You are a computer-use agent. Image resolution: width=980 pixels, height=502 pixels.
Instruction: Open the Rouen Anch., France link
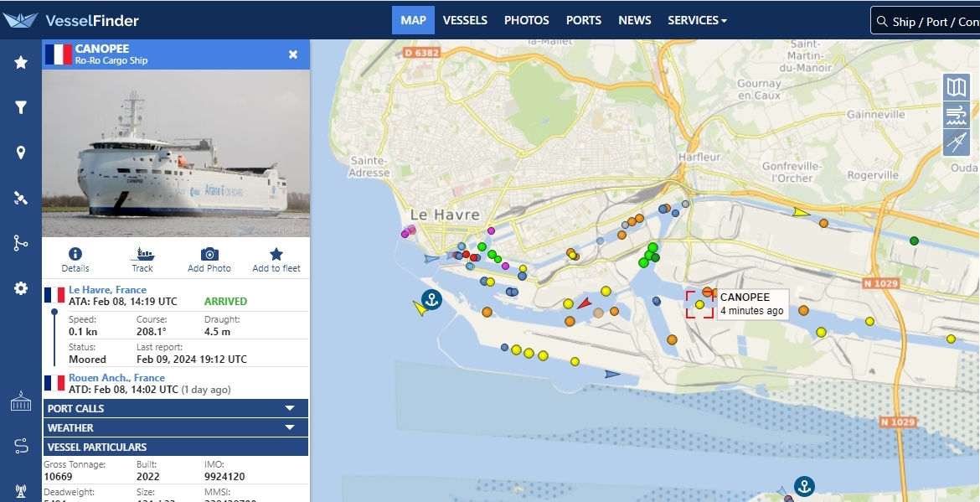pyautogui.click(x=117, y=378)
